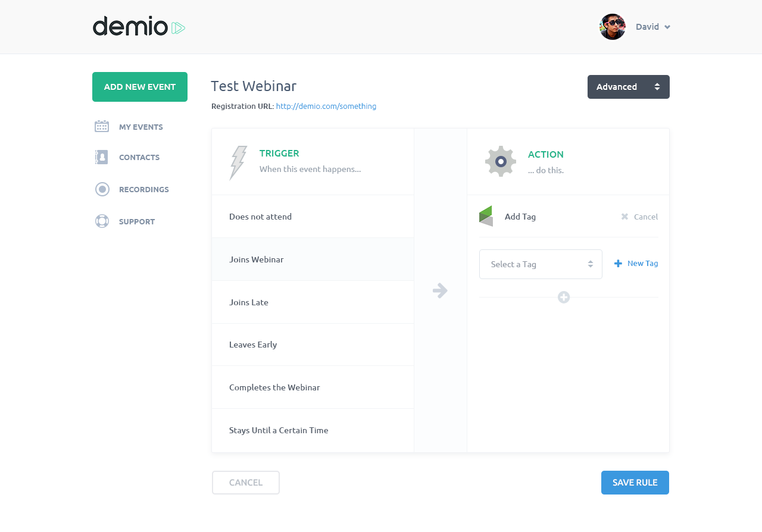Image resolution: width=762 pixels, height=532 pixels.
Task: Click the Action gear icon
Action: tap(501, 161)
